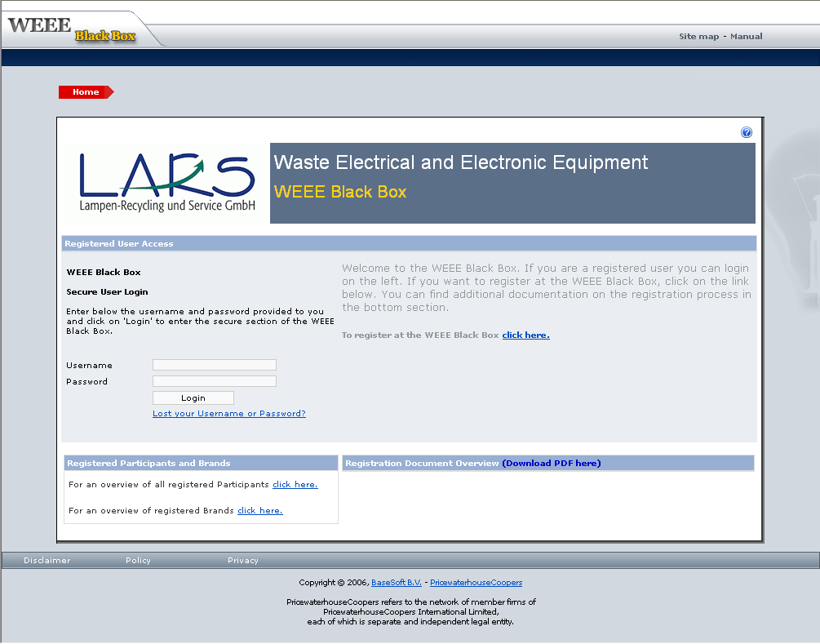Open the Site map link

698,36
